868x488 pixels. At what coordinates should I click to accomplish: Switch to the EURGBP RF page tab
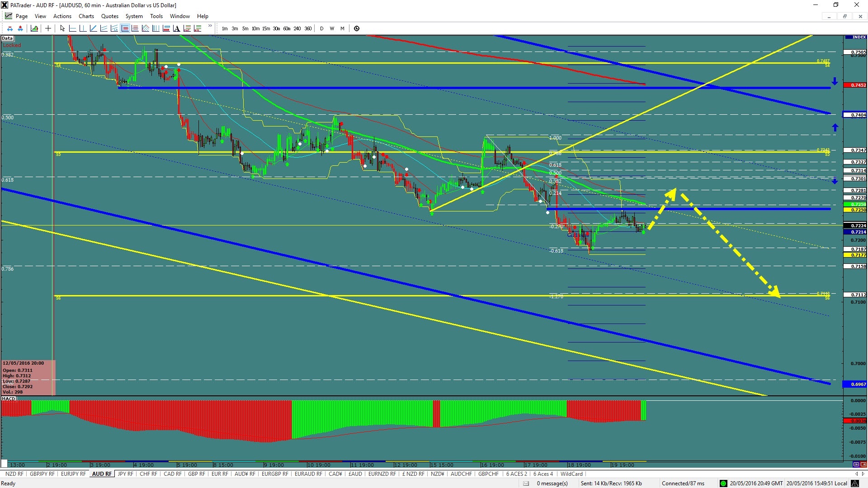(275, 474)
